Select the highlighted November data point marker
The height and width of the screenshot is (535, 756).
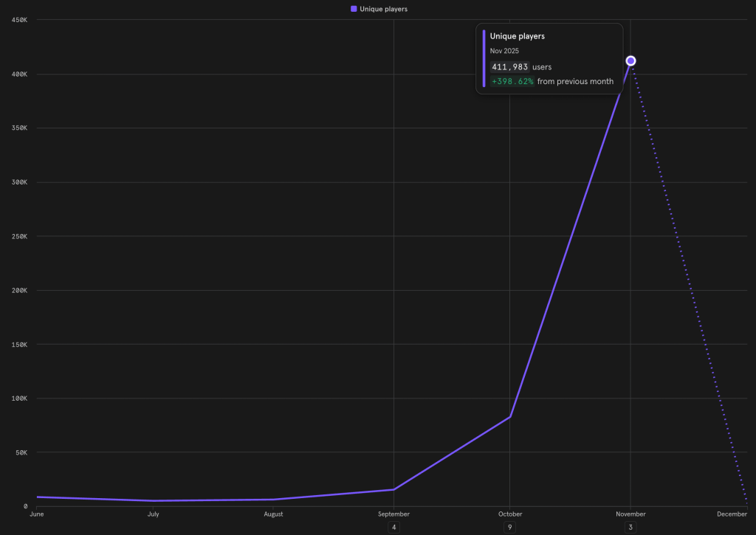(630, 61)
